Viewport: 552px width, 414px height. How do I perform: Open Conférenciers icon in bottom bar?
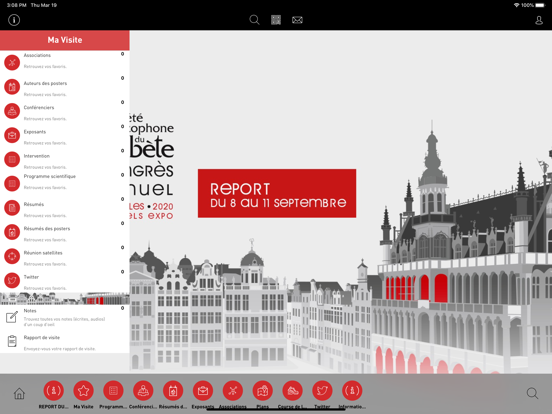tap(143, 390)
